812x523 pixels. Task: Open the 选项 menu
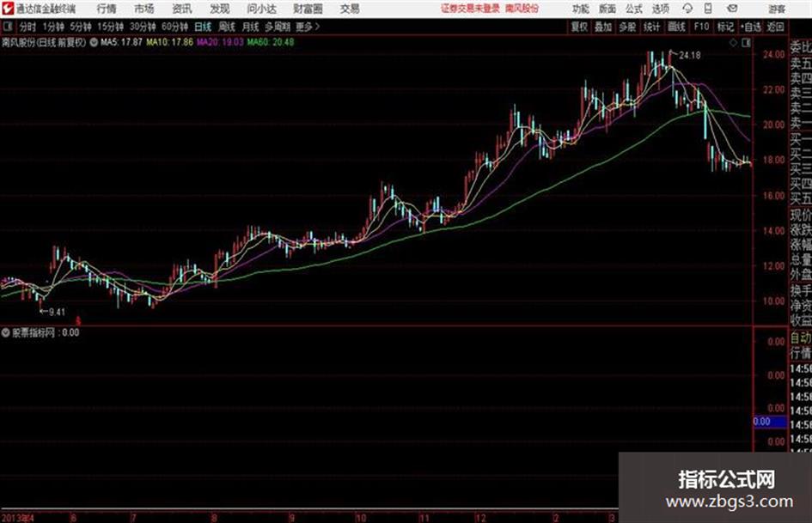[660, 9]
